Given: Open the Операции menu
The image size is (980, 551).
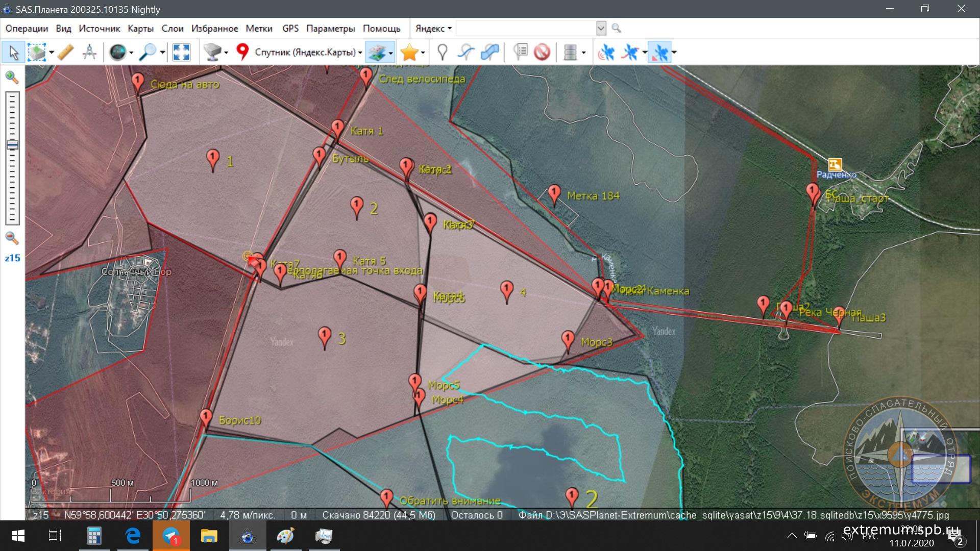Looking at the screenshot, I should click(27, 29).
